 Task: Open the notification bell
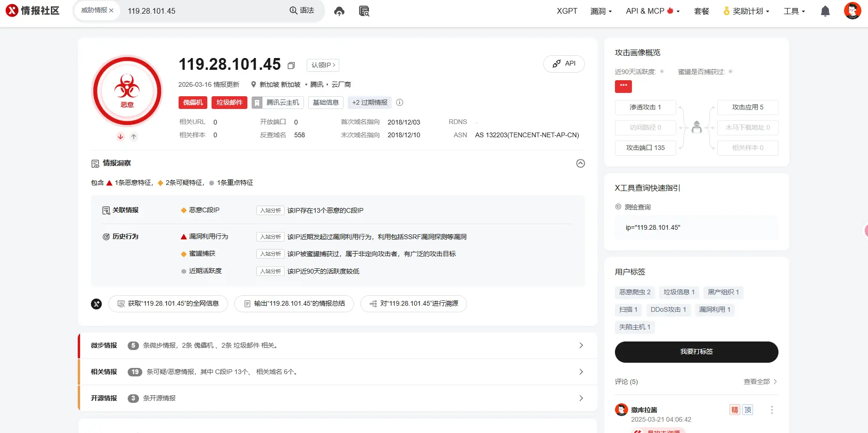825,11
